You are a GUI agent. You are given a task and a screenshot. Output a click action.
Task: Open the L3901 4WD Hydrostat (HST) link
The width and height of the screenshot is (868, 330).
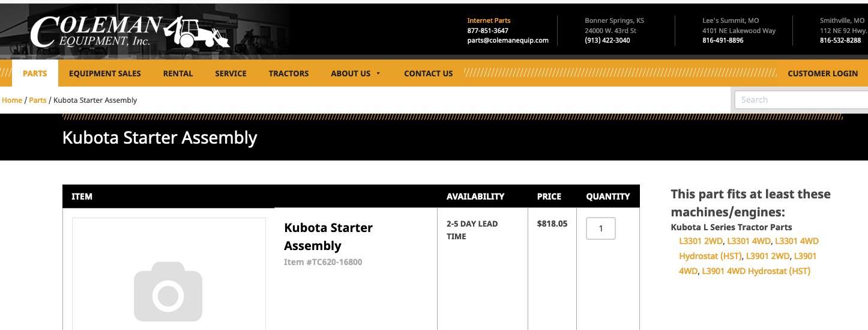(x=756, y=271)
